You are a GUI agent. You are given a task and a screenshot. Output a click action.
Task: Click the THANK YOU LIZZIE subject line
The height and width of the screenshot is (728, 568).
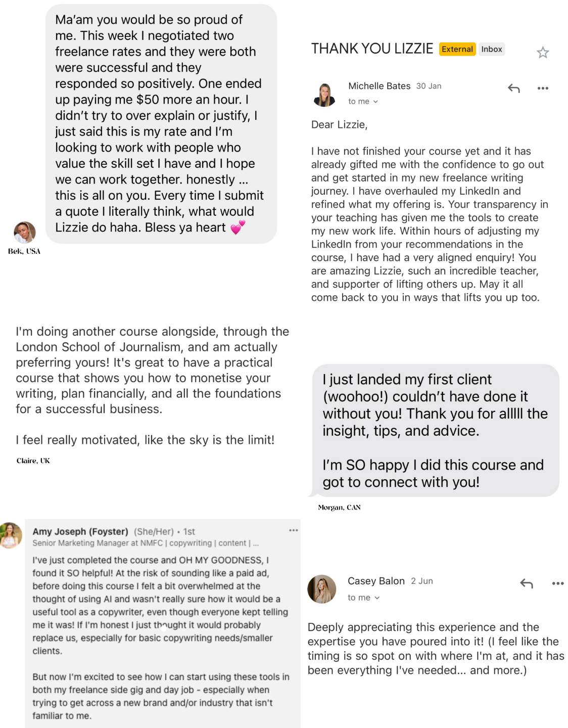point(372,49)
